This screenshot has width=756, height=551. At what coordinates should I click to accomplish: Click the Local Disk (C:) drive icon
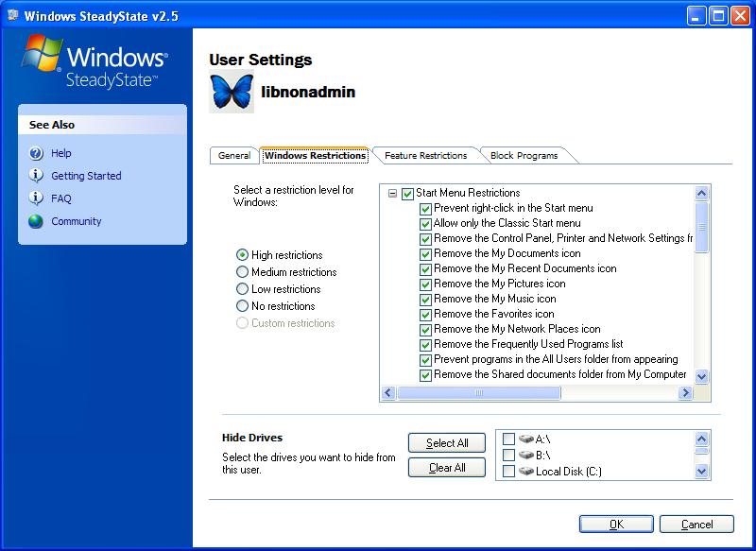pos(526,471)
